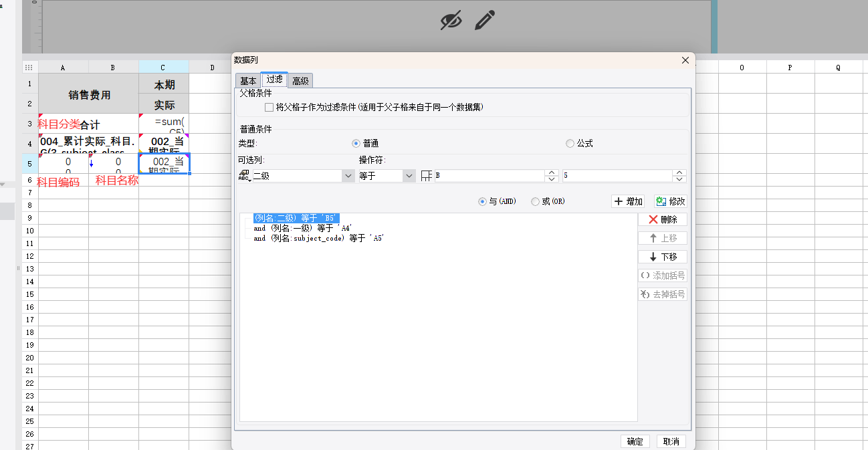The height and width of the screenshot is (450, 868).
Task: Switch to the 过滤 tab
Action: [x=274, y=80]
